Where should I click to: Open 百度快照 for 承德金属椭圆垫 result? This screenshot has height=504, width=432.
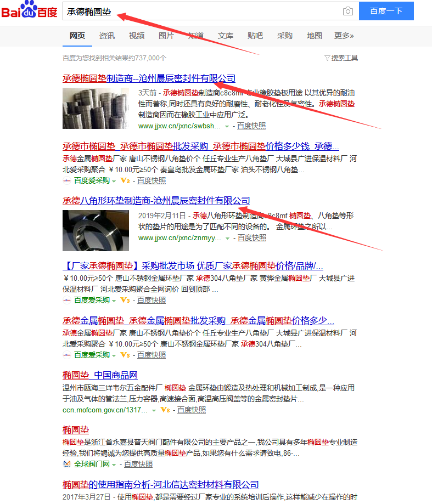[x=152, y=355]
